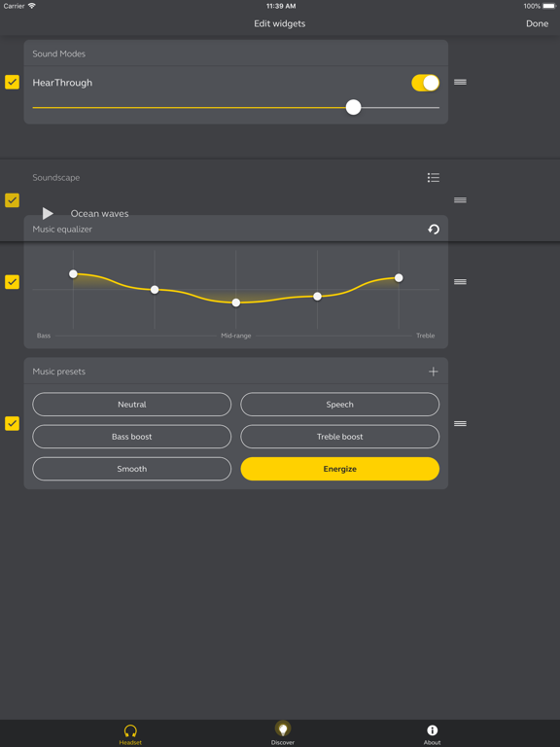This screenshot has width=560, height=747.
Task: Select the Energize preset
Action: [x=339, y=469]
